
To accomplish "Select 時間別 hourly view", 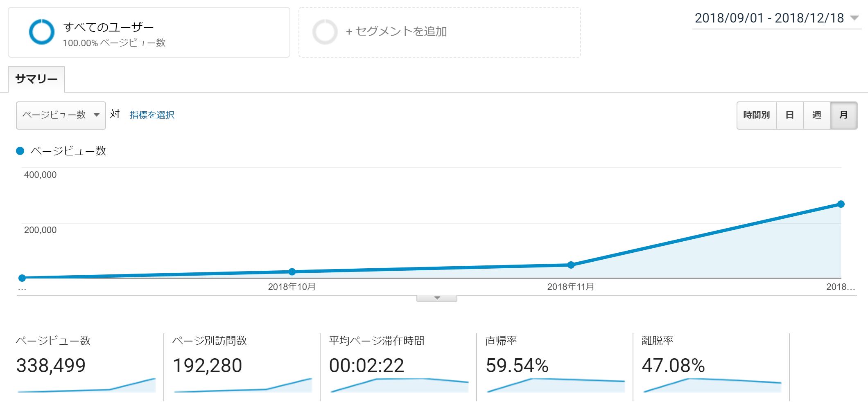I will tap(756, 115).
